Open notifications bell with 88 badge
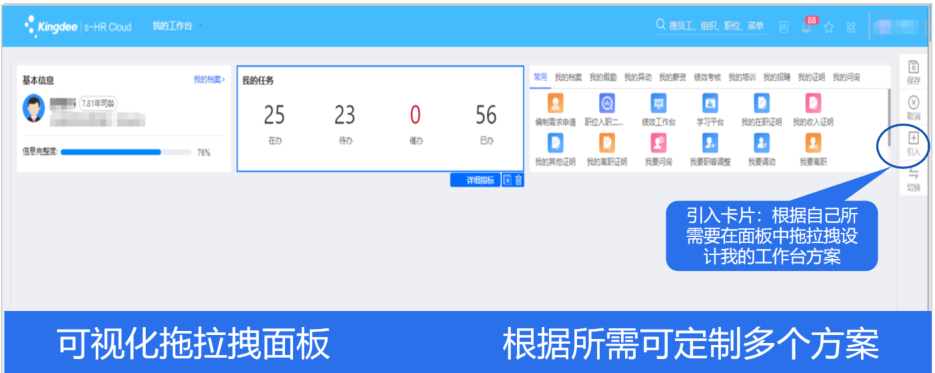This screenshot has height=373, width=935. click(x=806, y=27)
